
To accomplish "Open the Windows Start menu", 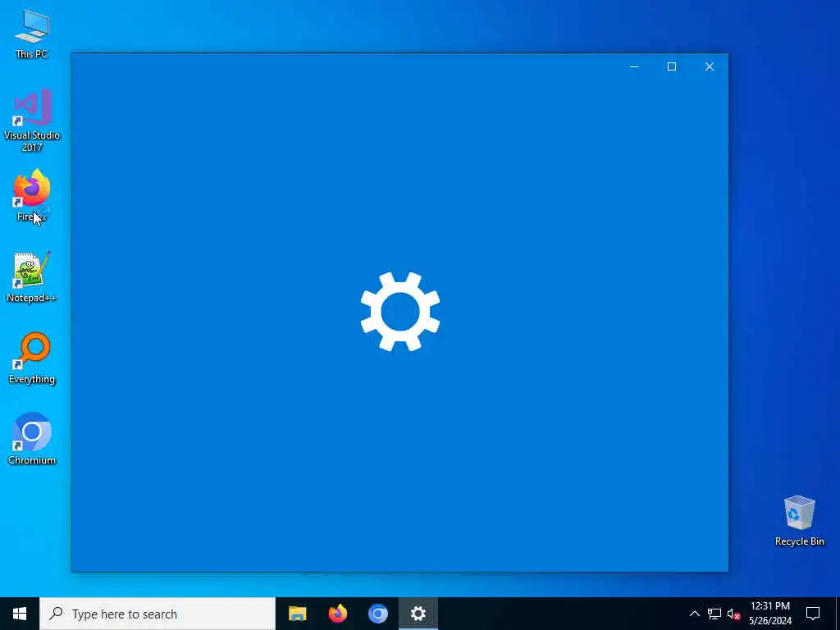I will click(20, 614).
